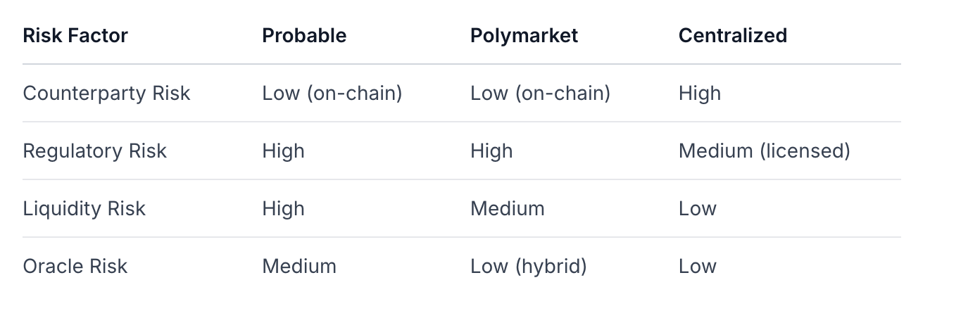Click the Medium (licensed) cell

click(764, 151)
